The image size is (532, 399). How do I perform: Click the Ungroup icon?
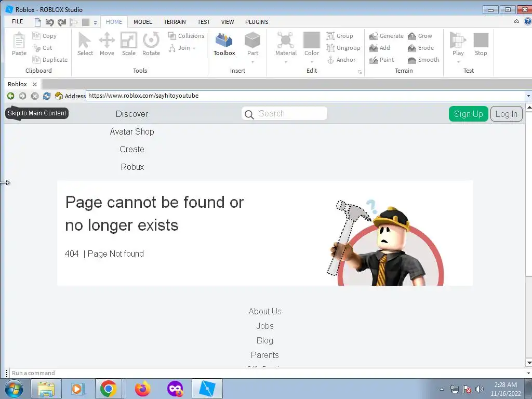[x=330, y=48]
